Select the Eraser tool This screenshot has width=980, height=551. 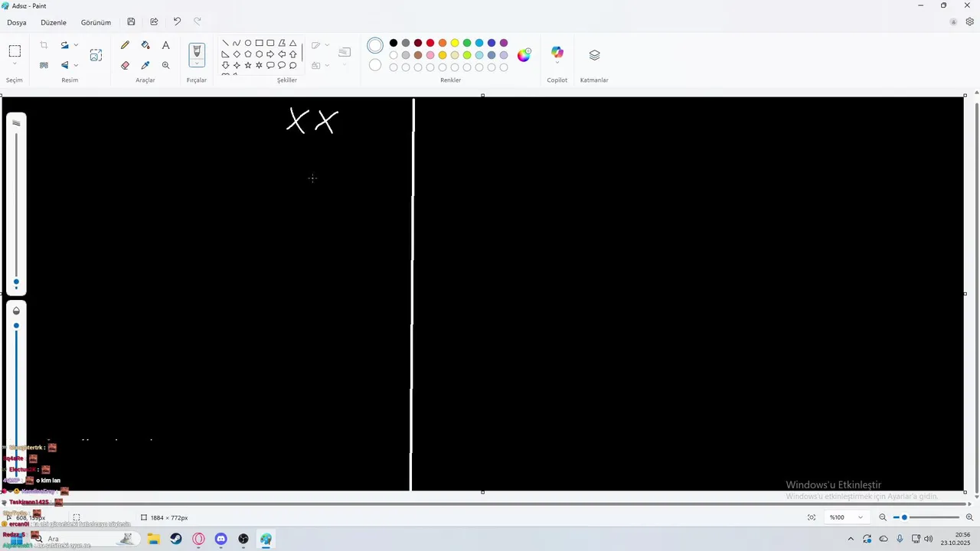click(125, 65)
